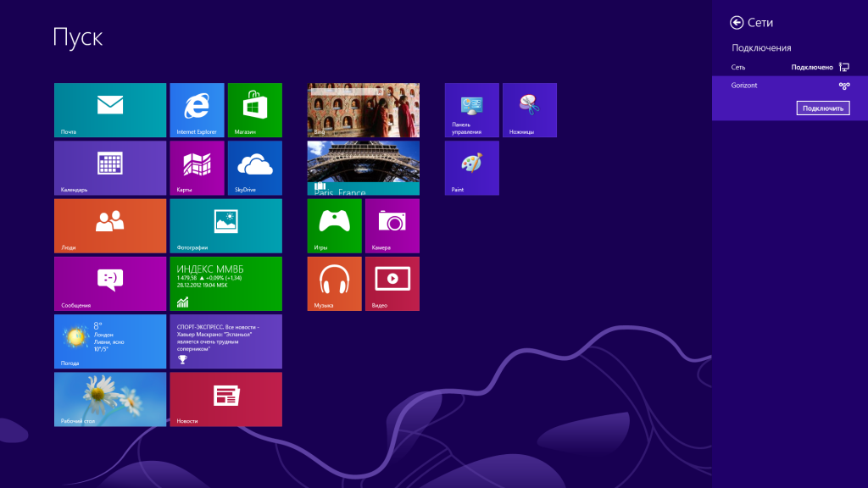The height and width of the screenshot is (488, 868).
Task: Open the Магазин store tile
Action: click(x=254, y=110)
